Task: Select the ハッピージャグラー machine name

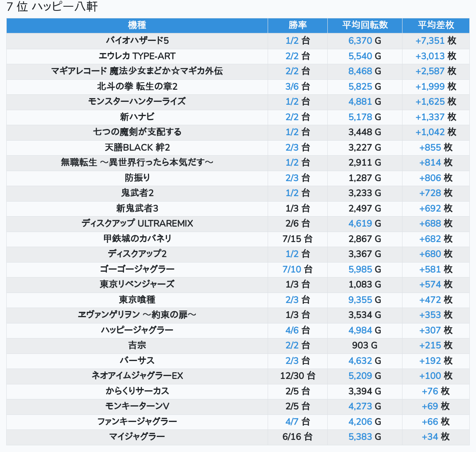Action: coord(137,330)
